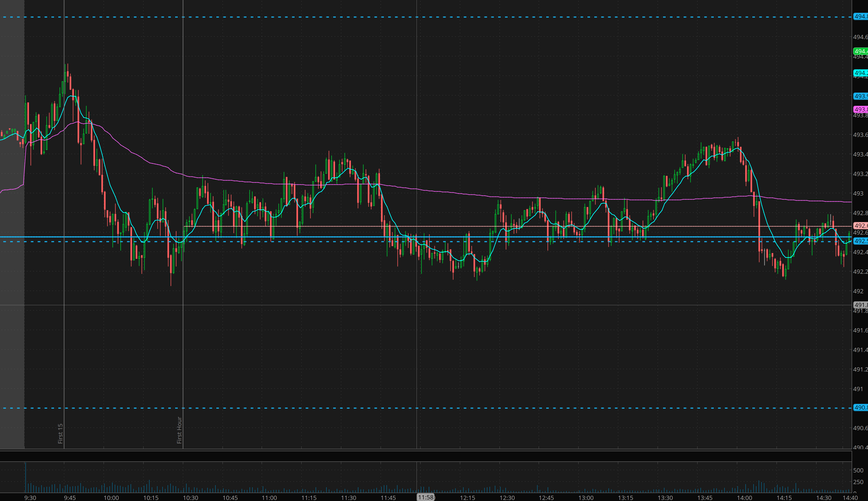Image resolution: width=868 pixels, height=501 pixels.
Task: Click the salmon 492.6 price line label
Action: (860, 226)
